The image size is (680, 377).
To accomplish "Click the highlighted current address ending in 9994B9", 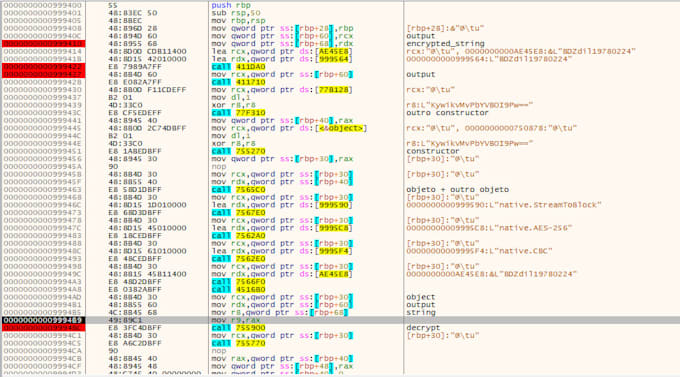I will [x=43, y=320].
